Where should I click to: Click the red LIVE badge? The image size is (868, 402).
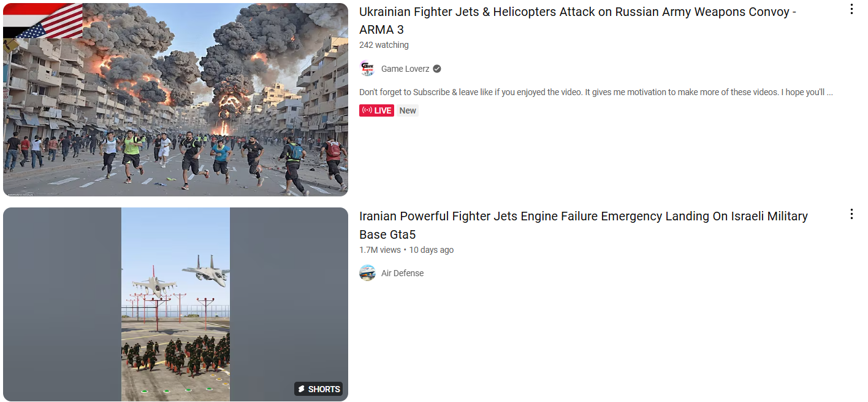[376, 110]
